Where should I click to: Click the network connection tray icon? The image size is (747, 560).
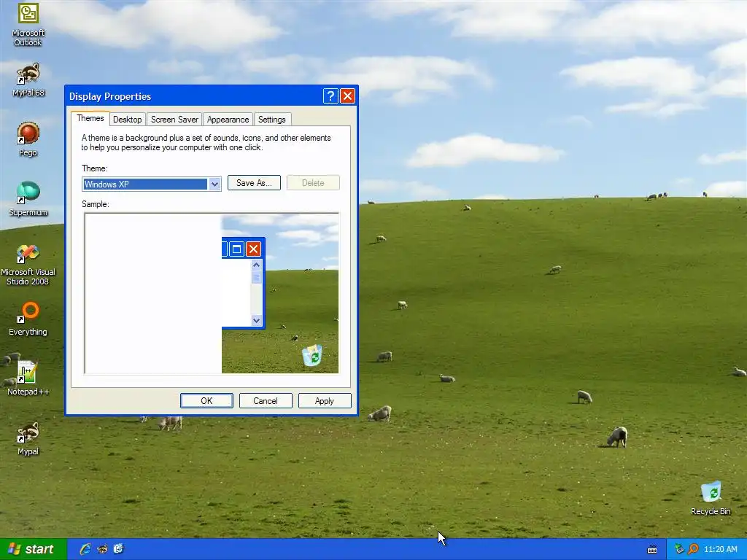pyautogui.click(x=679, y=549)
